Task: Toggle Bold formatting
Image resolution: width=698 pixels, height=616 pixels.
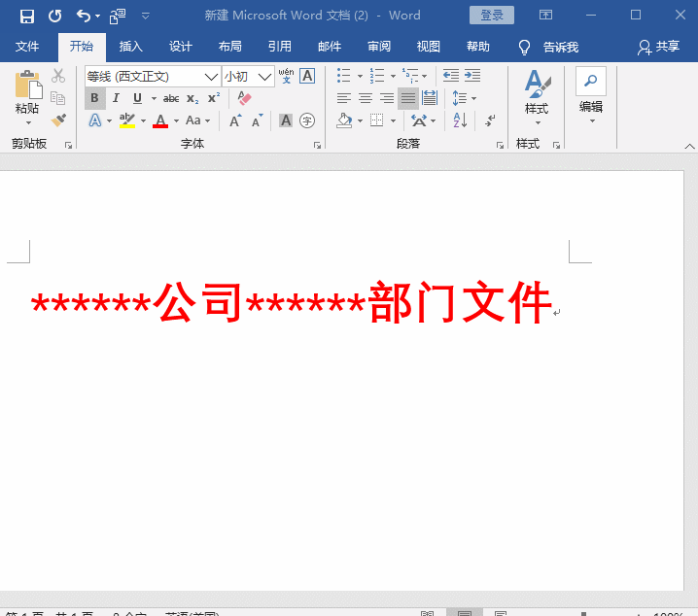Action: click(95, 98)
